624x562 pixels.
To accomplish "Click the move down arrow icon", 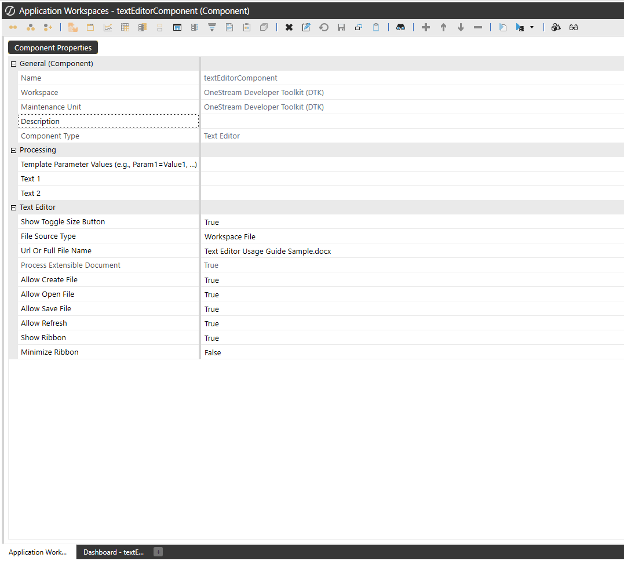I will (461, 27).
